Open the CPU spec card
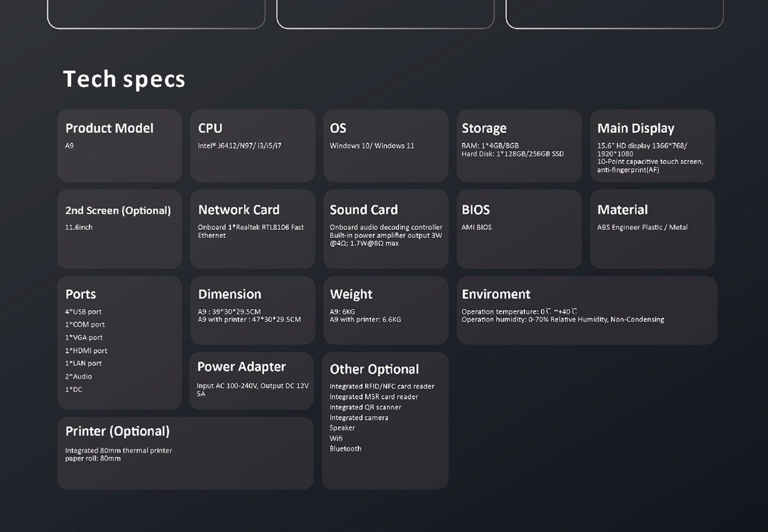The image size is (768, 532). 252,146
